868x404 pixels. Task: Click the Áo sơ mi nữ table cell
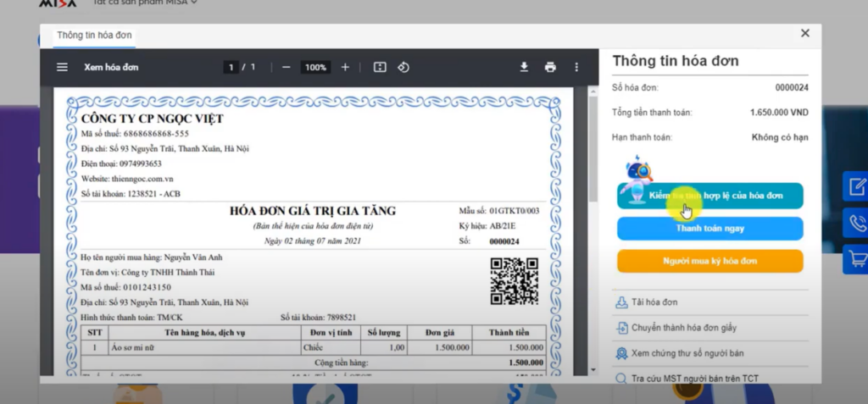tap(205, 347)
